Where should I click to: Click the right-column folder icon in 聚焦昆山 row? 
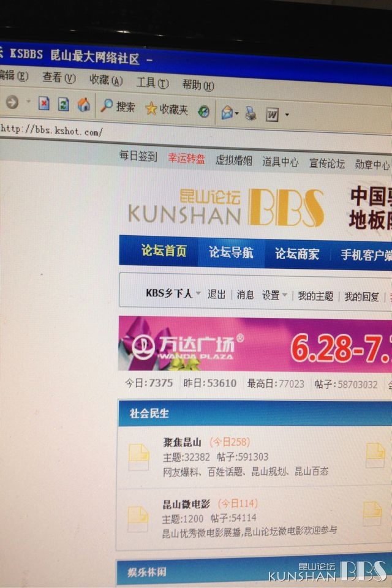tap(375, 455)
